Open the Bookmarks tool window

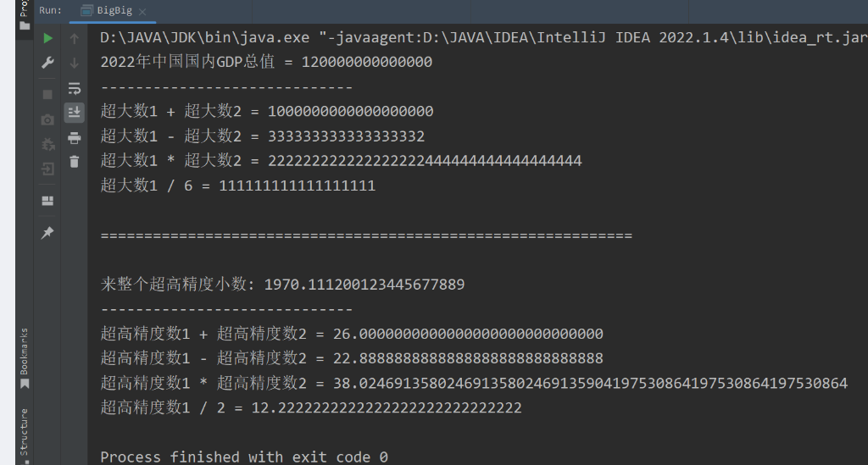[x=24, y=357]
